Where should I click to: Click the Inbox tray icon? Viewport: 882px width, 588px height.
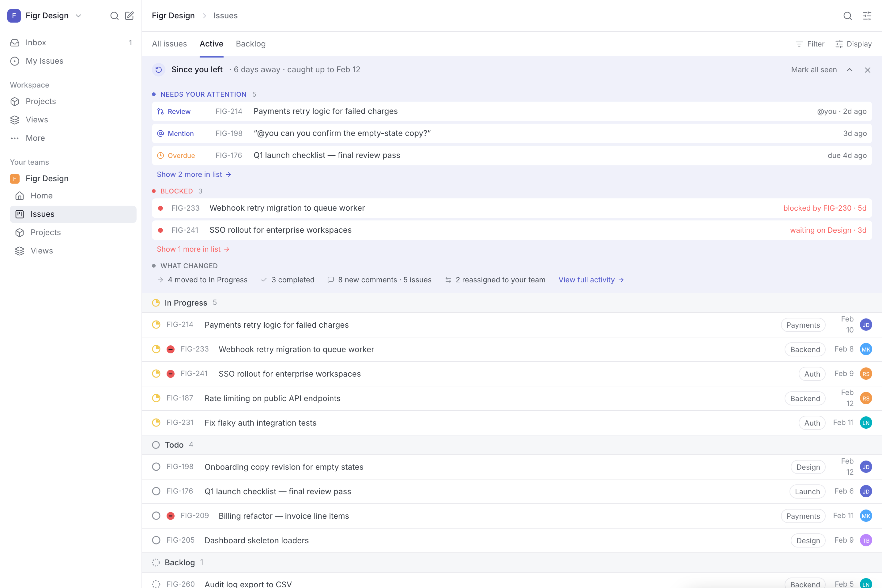pos(15,43)
